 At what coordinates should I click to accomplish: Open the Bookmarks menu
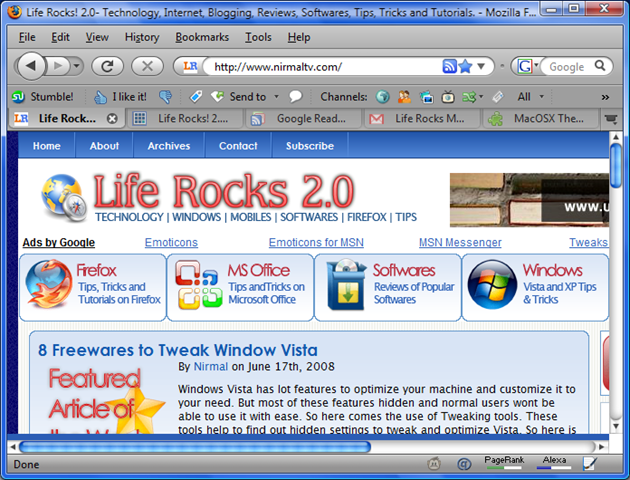pos(202,37)
